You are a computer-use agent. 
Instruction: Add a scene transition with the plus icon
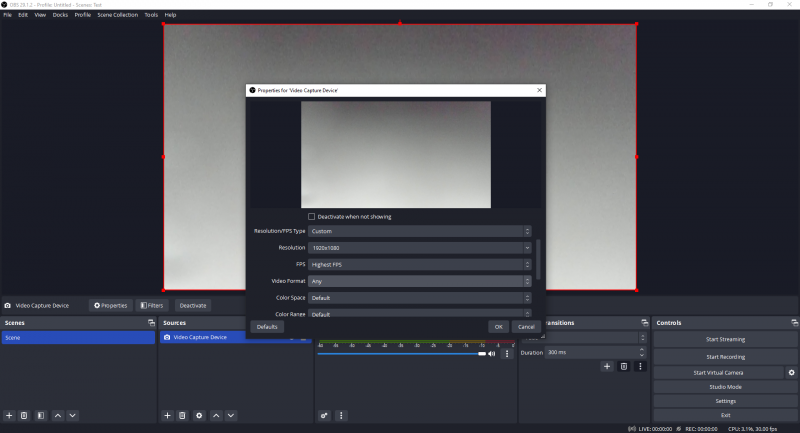[606, 367]
